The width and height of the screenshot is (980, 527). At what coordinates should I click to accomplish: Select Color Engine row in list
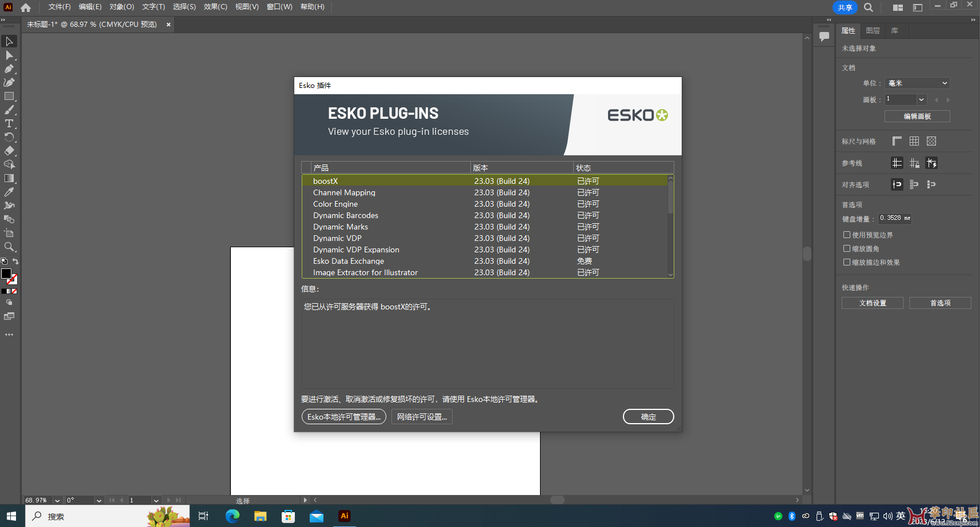(485, 204)
